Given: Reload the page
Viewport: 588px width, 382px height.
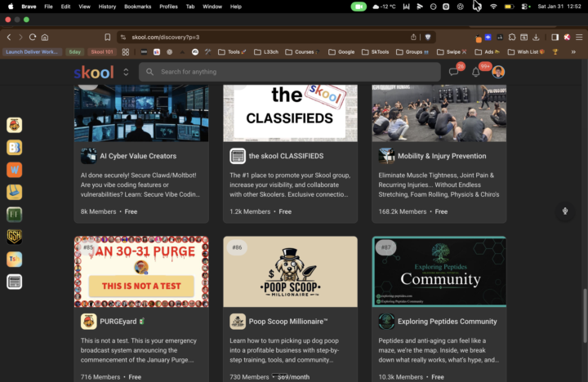Looking at the screenshot, I should (x=33, y=37).
